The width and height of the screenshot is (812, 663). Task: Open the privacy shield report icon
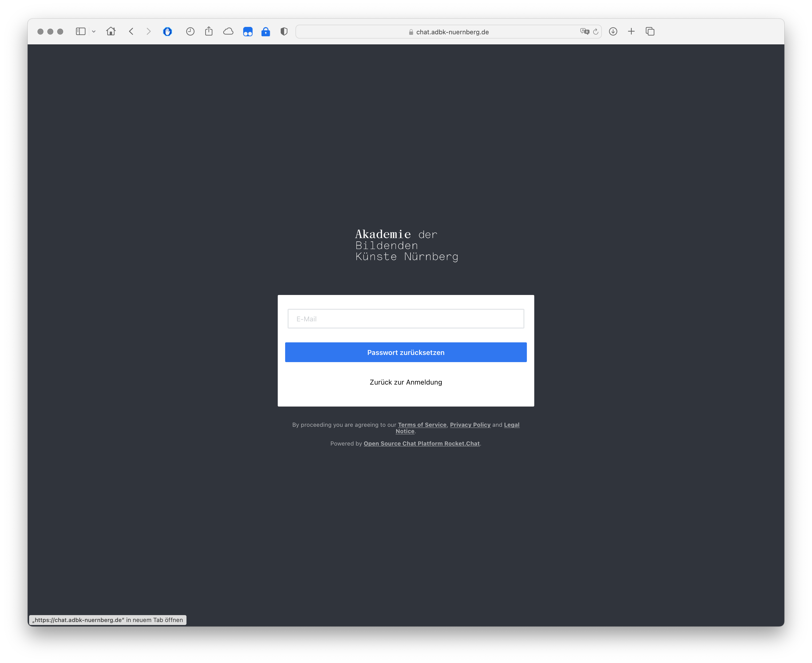284,32
